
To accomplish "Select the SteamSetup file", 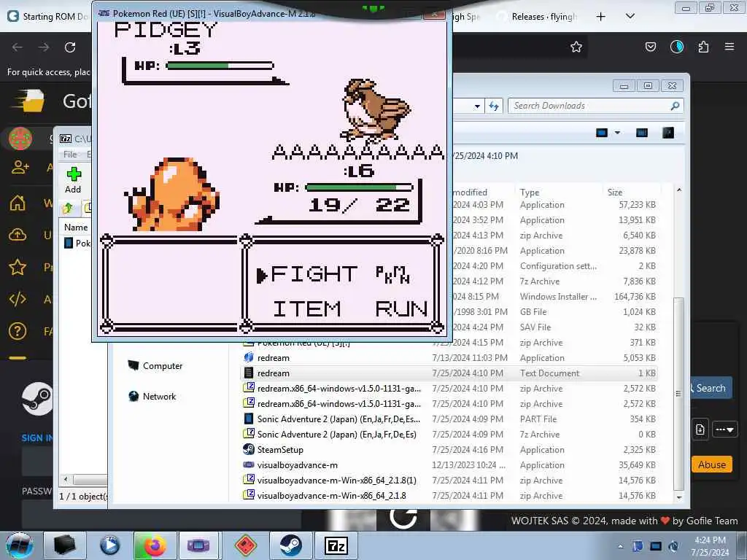I will tap(449, 449).
